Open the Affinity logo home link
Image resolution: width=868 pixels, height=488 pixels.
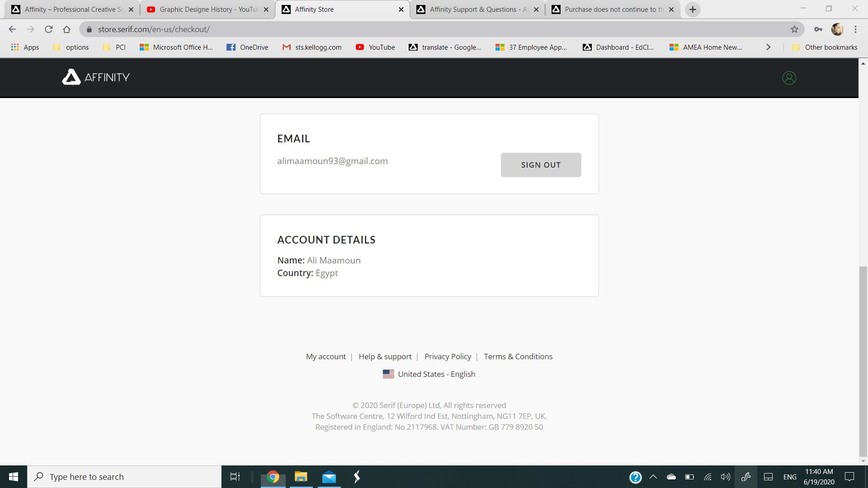click(x=96, y=77)
